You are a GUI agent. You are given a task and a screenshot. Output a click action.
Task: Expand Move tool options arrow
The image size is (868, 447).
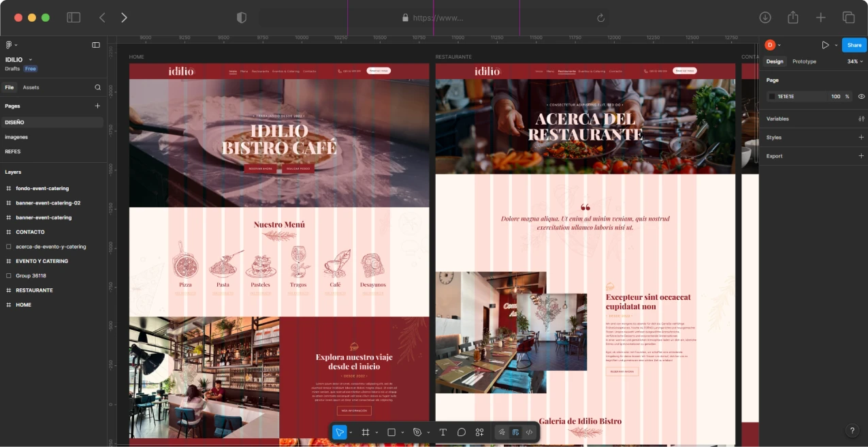[x=351, y=432]
